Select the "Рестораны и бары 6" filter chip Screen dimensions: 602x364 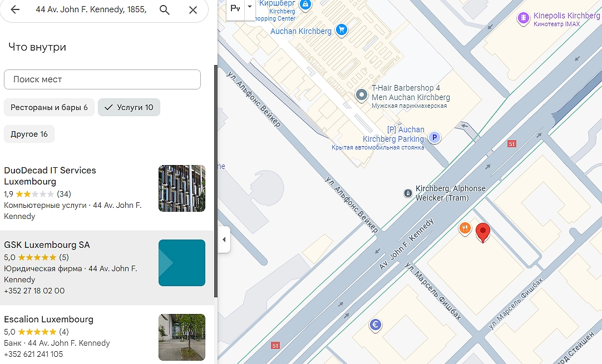(49, 107)
